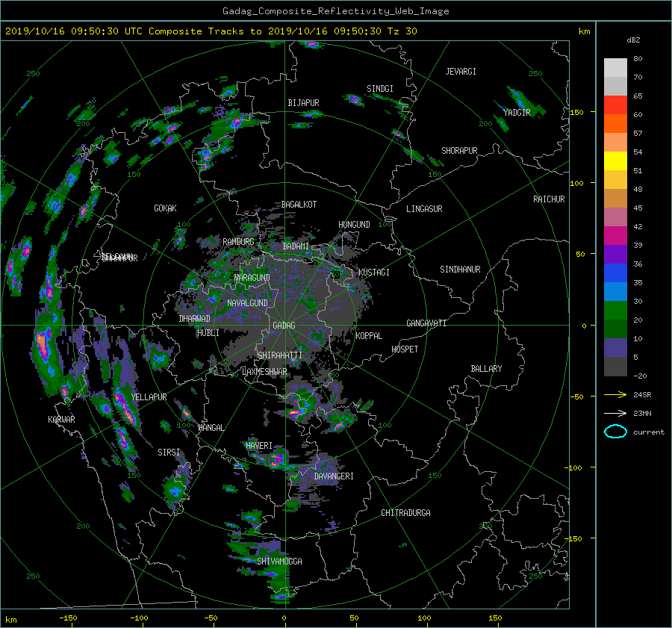Image resolution: width=672 pixels, height=628 pixels.
Task: Click the -150 tick on bottom km axis
Action: point(68,618)
